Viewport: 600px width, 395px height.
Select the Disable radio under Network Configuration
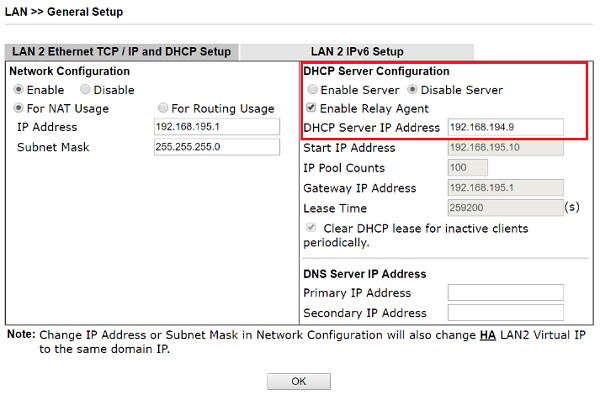click(85, 90)
